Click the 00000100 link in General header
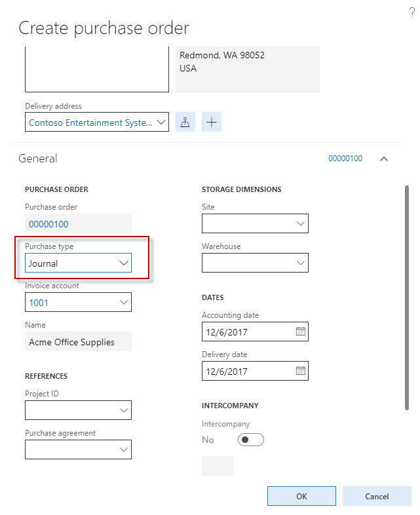The height and width of the screenshot is (515, 420). pos(345,159)
